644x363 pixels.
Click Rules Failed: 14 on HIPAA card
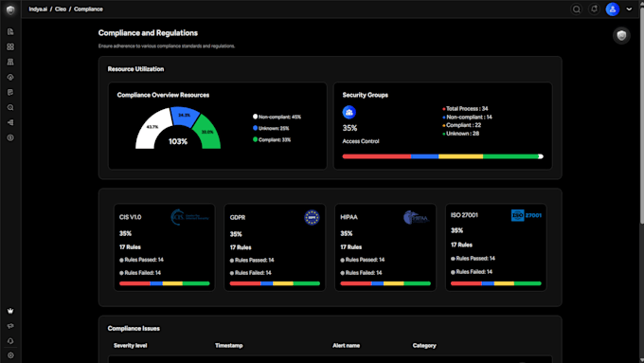364,273
